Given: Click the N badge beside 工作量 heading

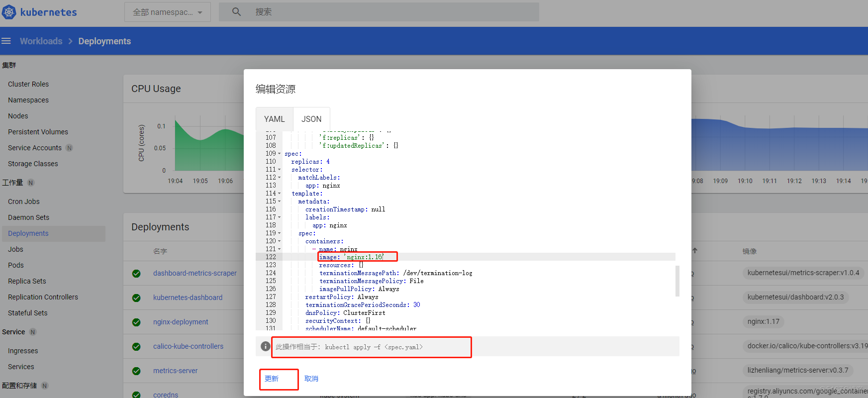Looking at the screenshot, I should coord(31,183).
